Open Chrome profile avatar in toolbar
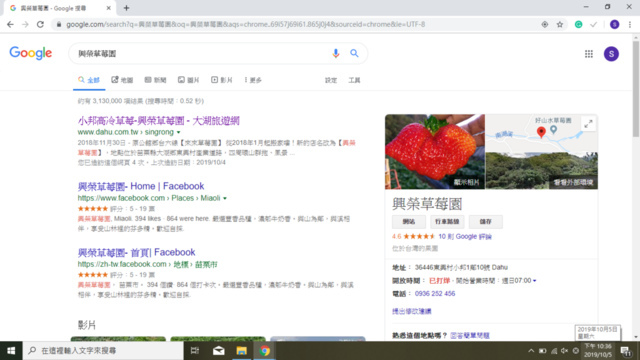This screenshot has width=640, height=360. pos(614,24)
